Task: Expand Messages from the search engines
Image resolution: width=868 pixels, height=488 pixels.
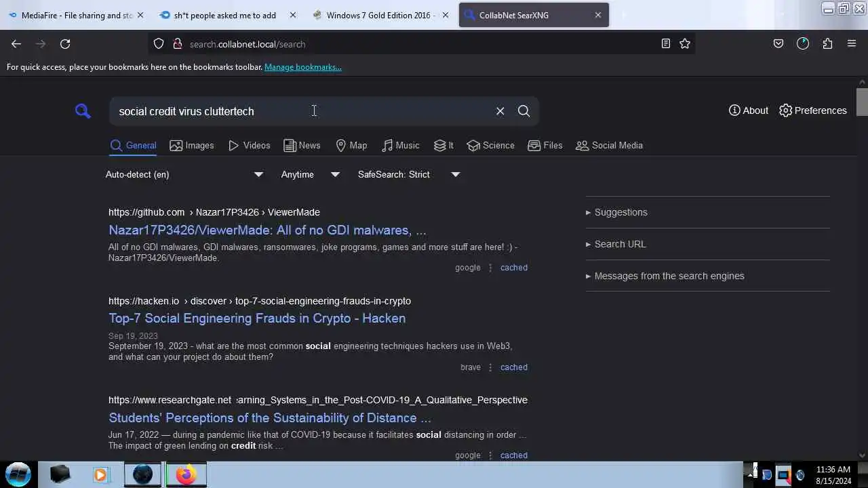Action: tap(665, 276)
